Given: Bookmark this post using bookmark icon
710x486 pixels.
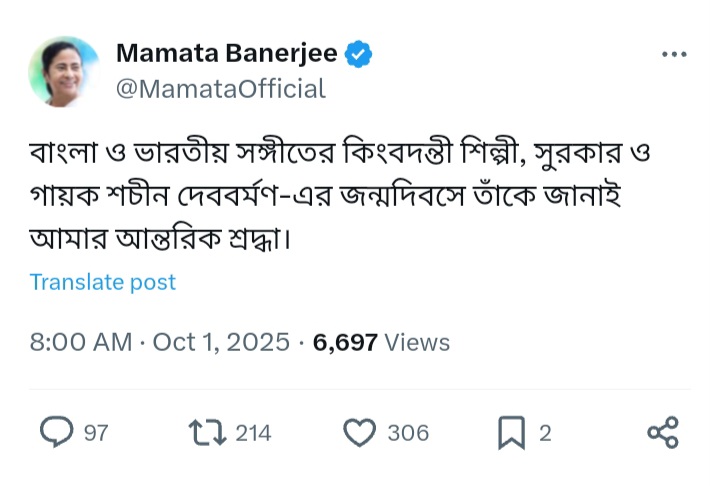Looking at the screenshot, I should 511,432.
